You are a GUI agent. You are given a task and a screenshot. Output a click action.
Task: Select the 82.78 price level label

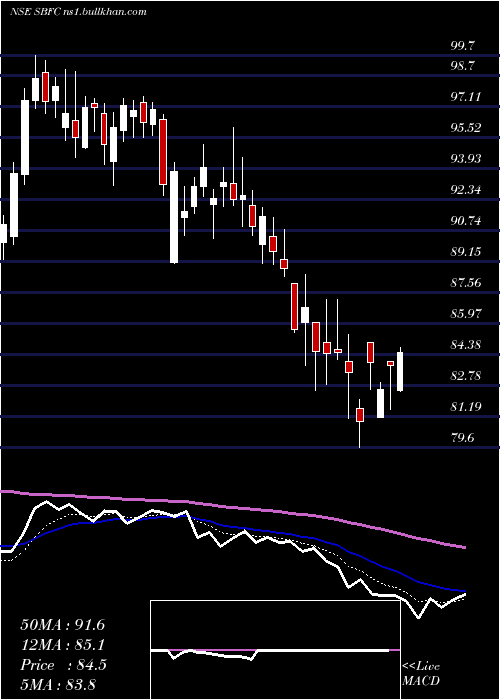(x=466, y=376)
